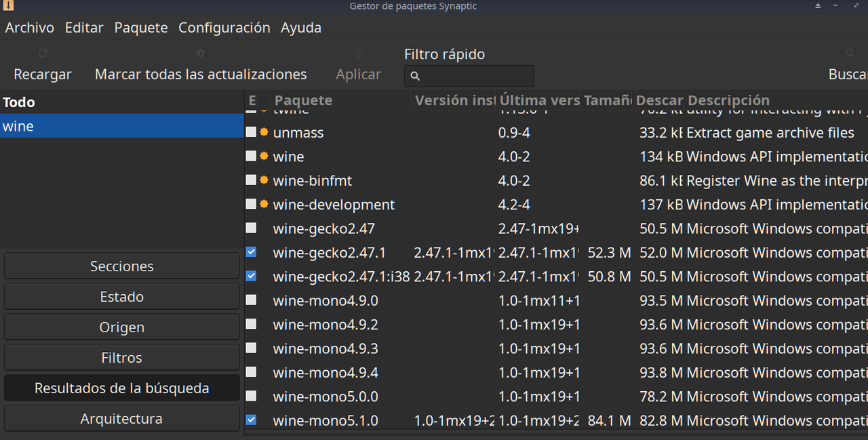
Task: Open the Editar menu
Action: pyautogui.click(x=84, y=28)
